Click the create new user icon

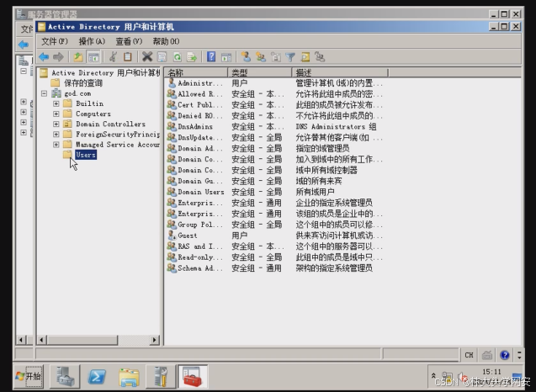[246, 56]
